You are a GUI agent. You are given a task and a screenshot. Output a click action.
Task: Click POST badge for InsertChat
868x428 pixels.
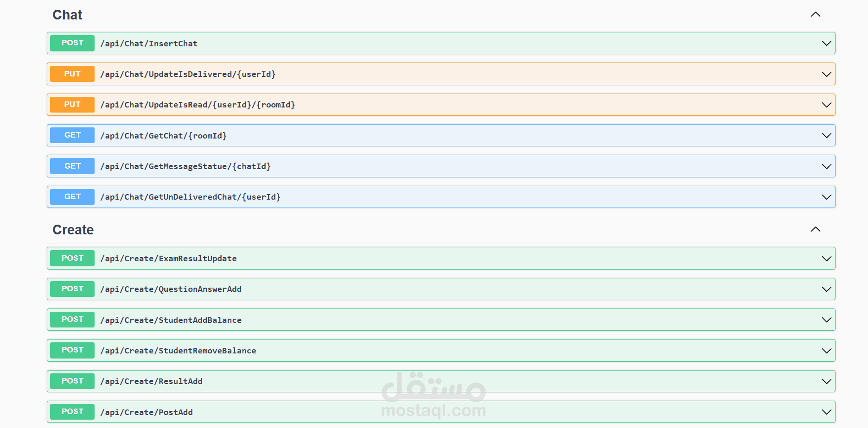click(x=72, y=43)
